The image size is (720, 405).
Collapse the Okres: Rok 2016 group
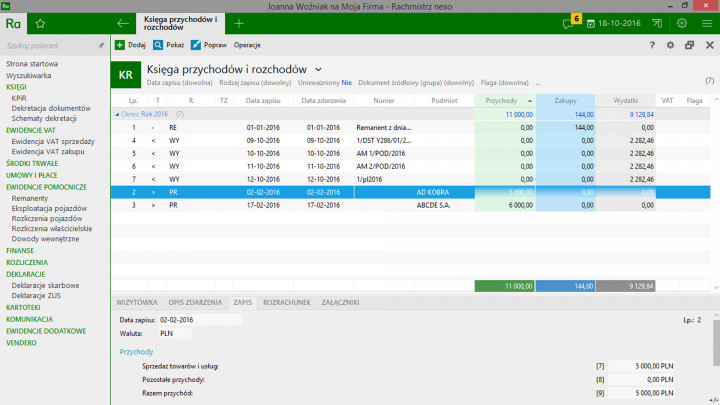pyautogui.click(x=118, y=114)
